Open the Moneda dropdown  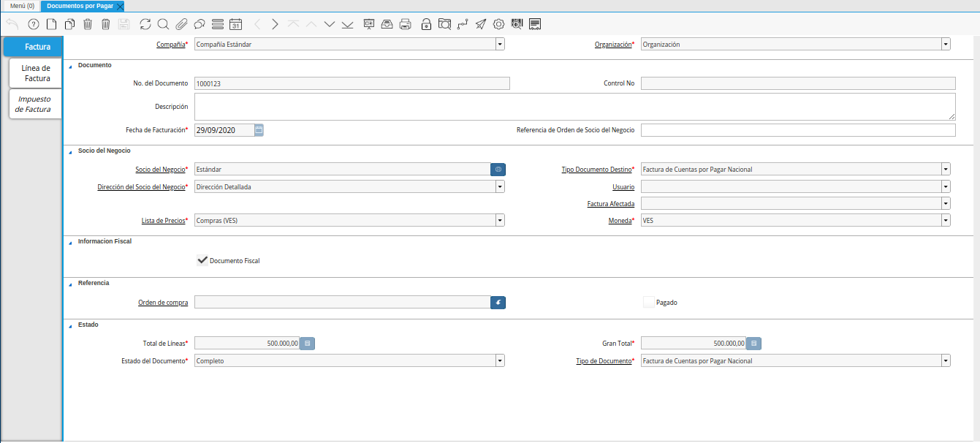(946, 220)
